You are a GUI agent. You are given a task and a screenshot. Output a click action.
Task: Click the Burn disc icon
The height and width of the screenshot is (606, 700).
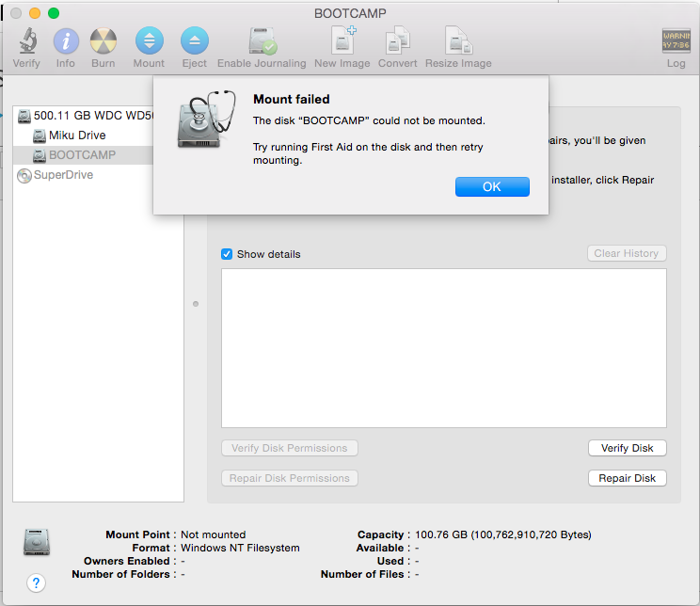[x=103, y=40]
